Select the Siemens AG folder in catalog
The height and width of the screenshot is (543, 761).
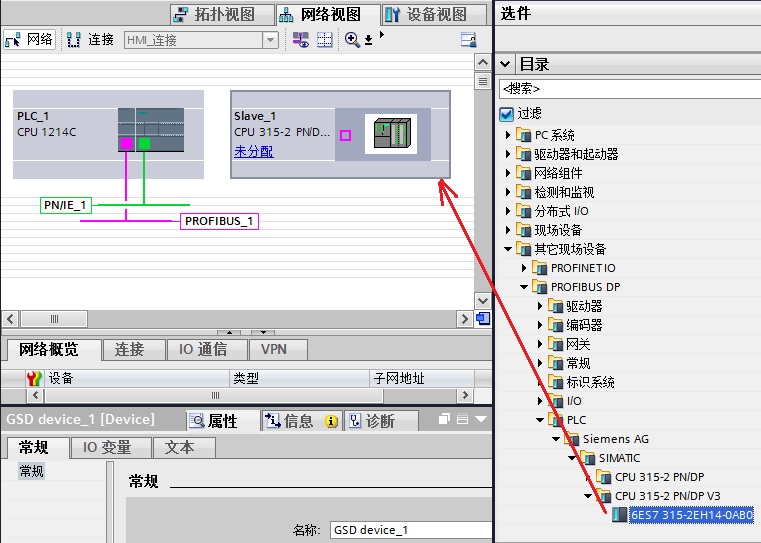615,439
